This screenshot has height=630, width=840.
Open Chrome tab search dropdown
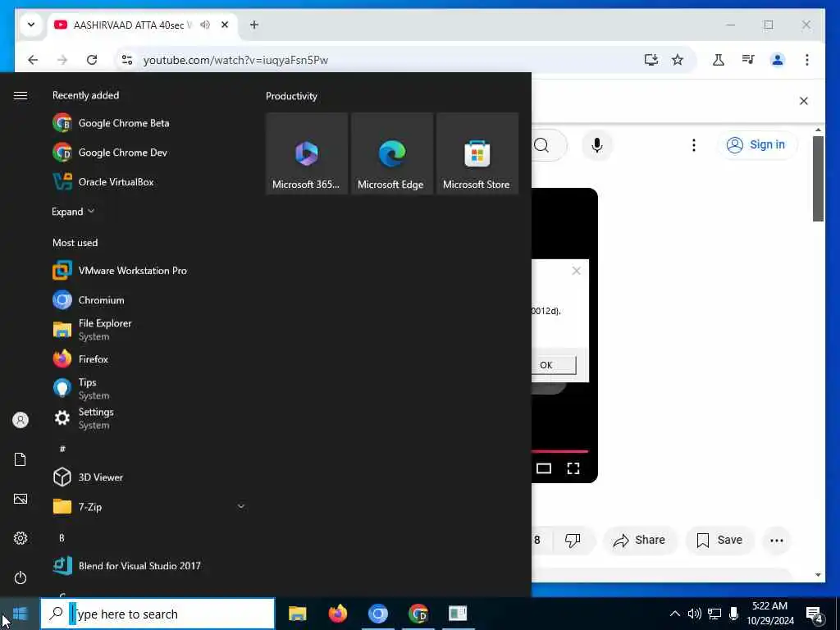(31, 25)
